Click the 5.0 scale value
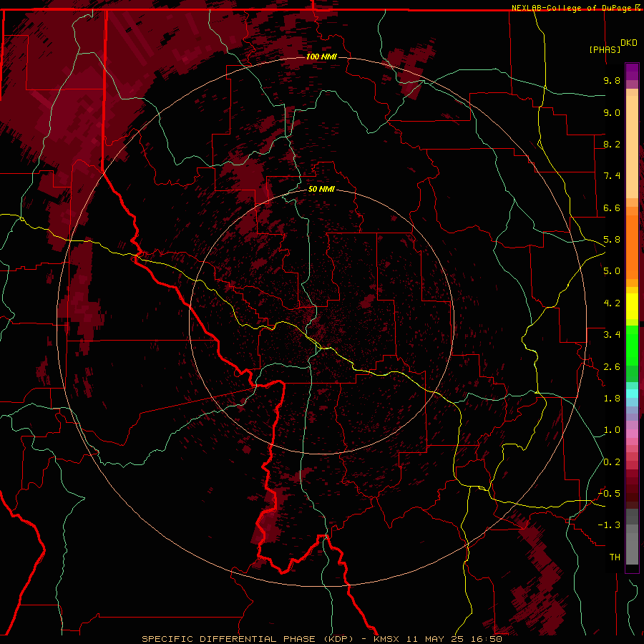 [612, 271]
